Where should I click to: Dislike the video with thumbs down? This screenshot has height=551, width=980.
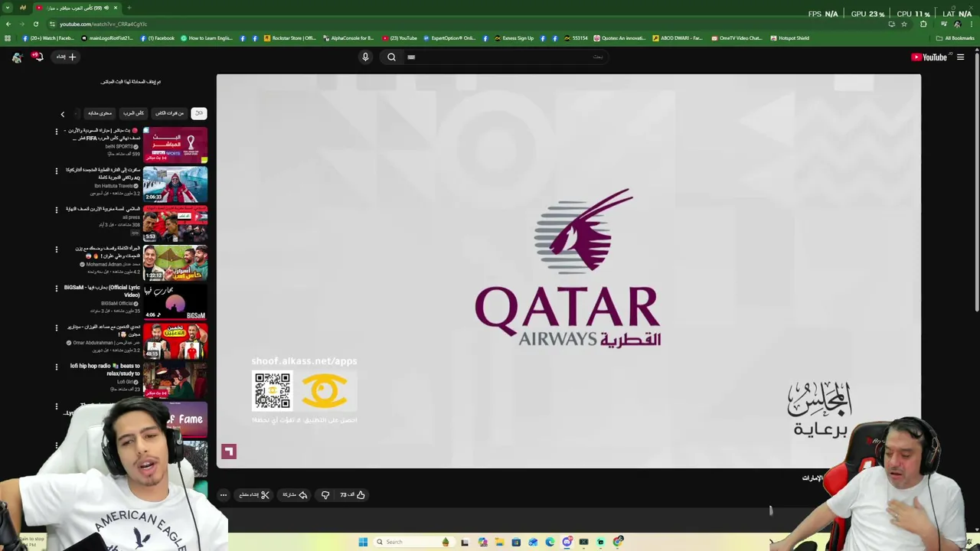(325, 495)
